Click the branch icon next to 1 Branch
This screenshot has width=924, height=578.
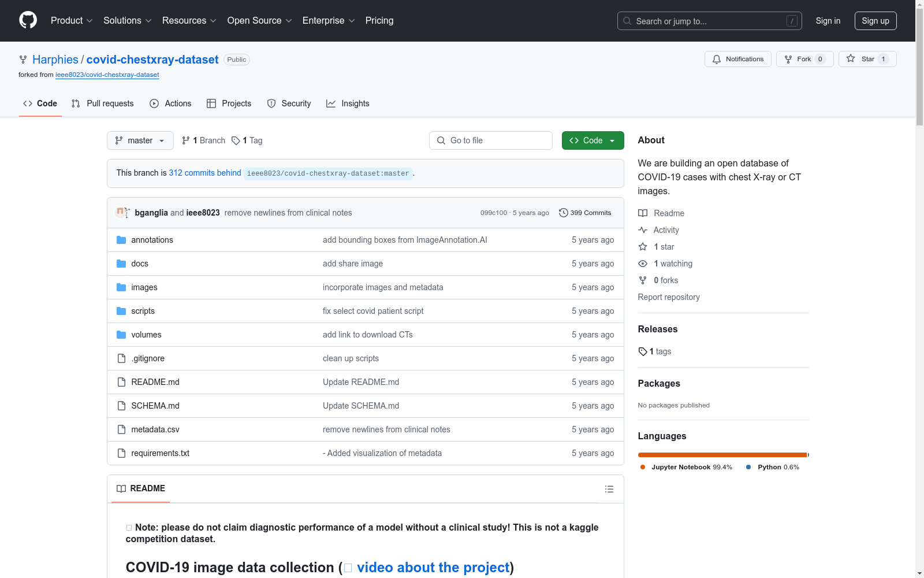click(186, 140)
